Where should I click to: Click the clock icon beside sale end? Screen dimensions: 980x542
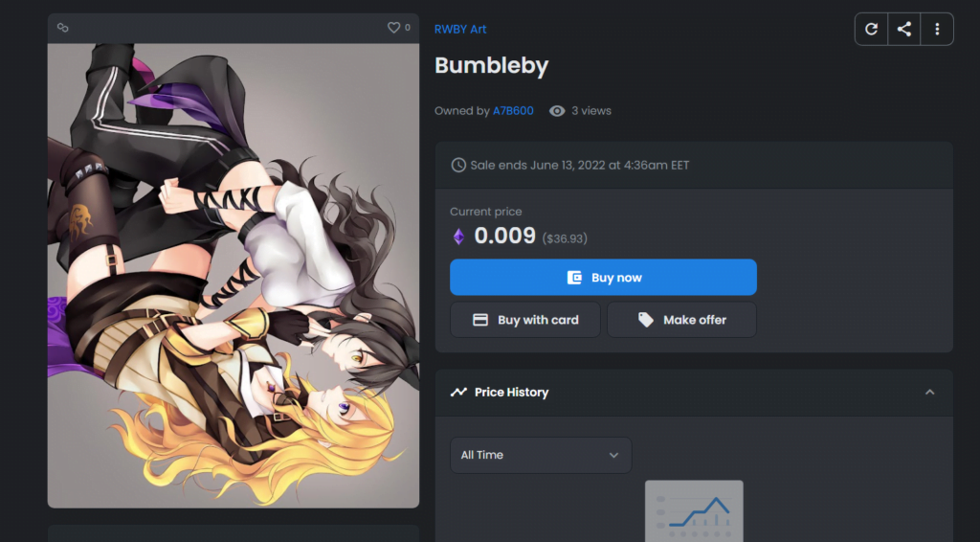pos(458,165)
